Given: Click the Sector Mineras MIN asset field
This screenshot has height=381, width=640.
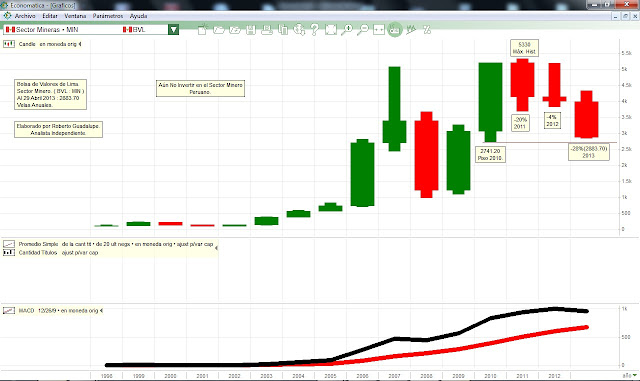Looking at the screenshot, I should (x=62, y=29).
